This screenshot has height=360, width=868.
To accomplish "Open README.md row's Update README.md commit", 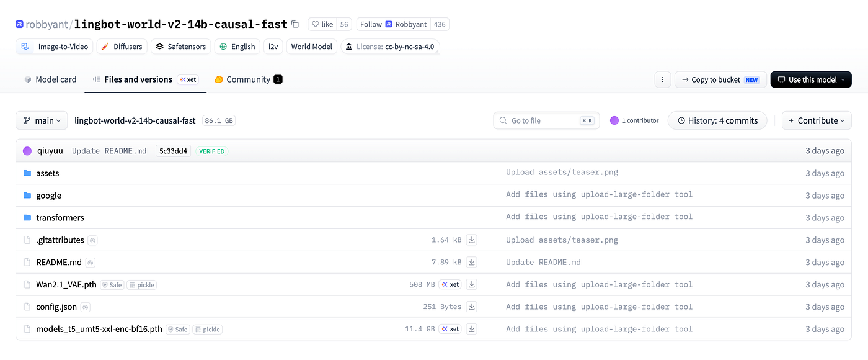I will click(543, 262).
